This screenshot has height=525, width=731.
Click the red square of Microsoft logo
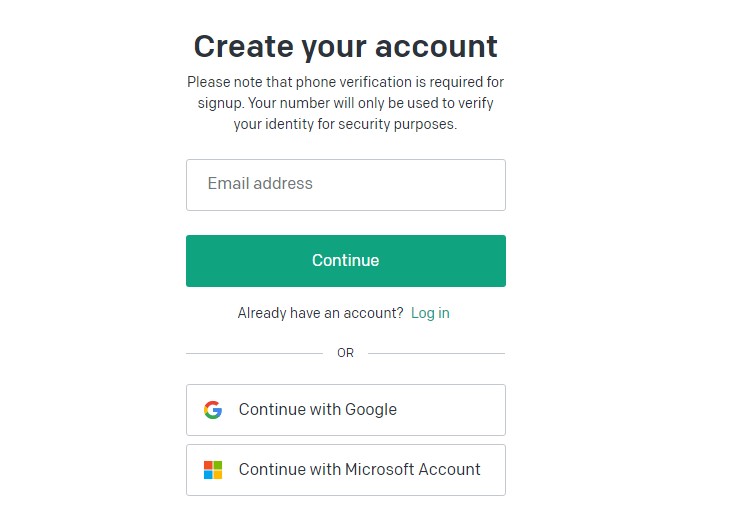tap(208, 465)
